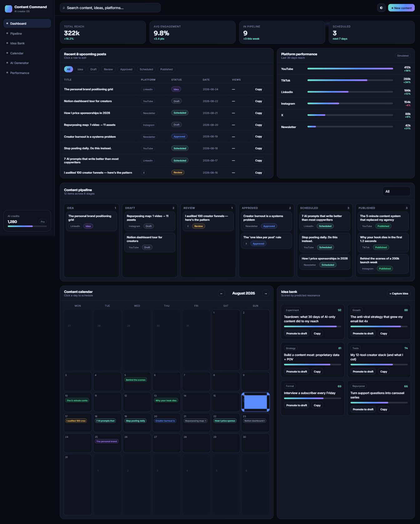Select August 28 calendar day cell
The height and width of the screenshot is (524, 420).
(196, 443)
